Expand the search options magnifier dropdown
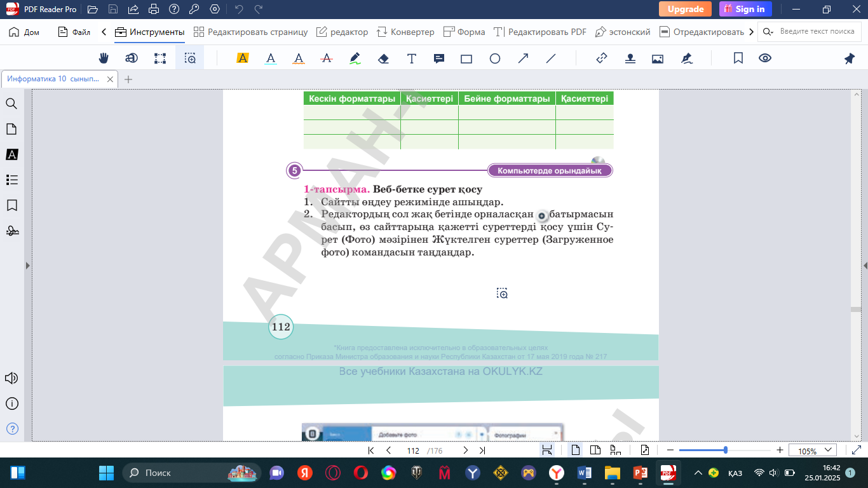The width and height of the screenshot is (868, 488). click(x=768, y=31)
